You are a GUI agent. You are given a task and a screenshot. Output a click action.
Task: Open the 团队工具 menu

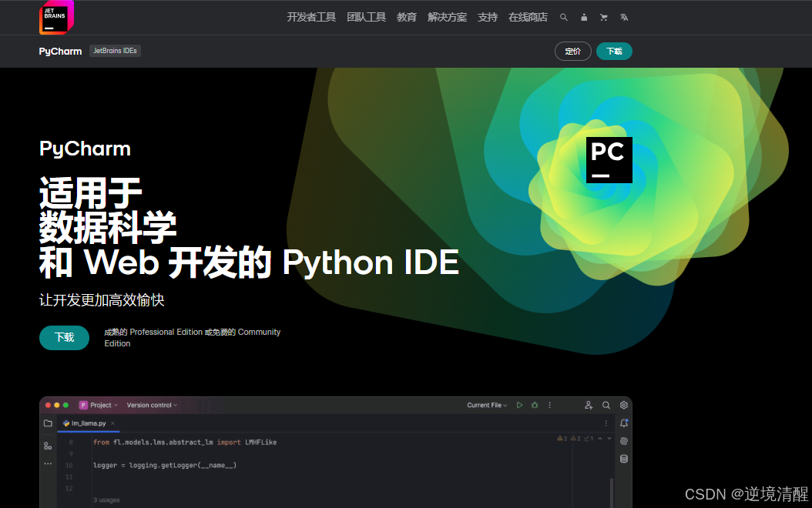click(x=366, y=17)
